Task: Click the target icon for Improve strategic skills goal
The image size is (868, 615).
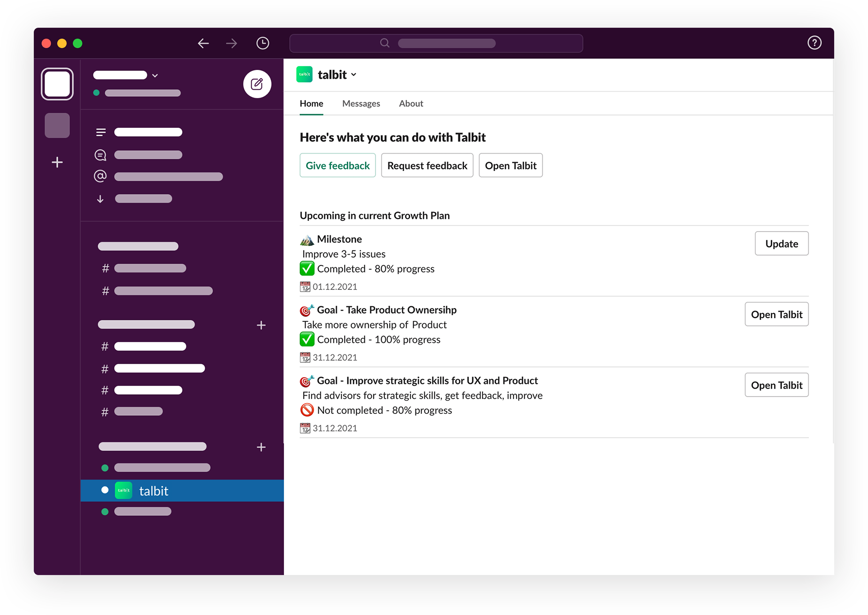Action: point(307,381)
